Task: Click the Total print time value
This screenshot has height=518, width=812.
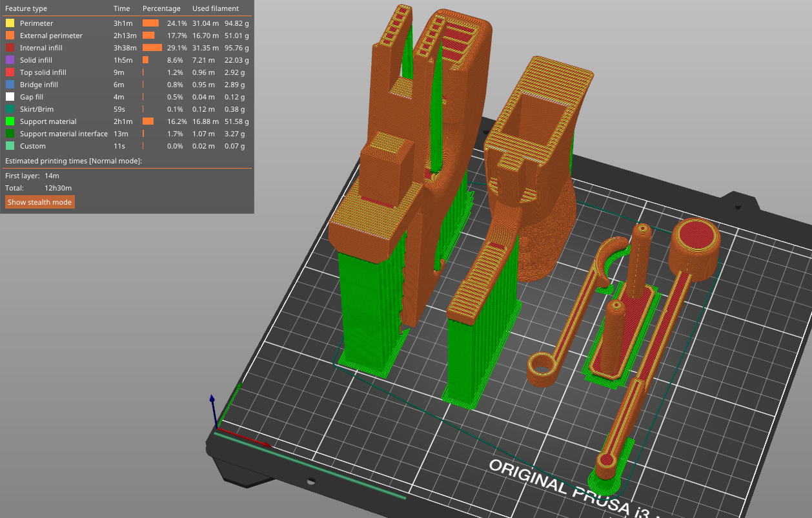Action: point(58,188)
